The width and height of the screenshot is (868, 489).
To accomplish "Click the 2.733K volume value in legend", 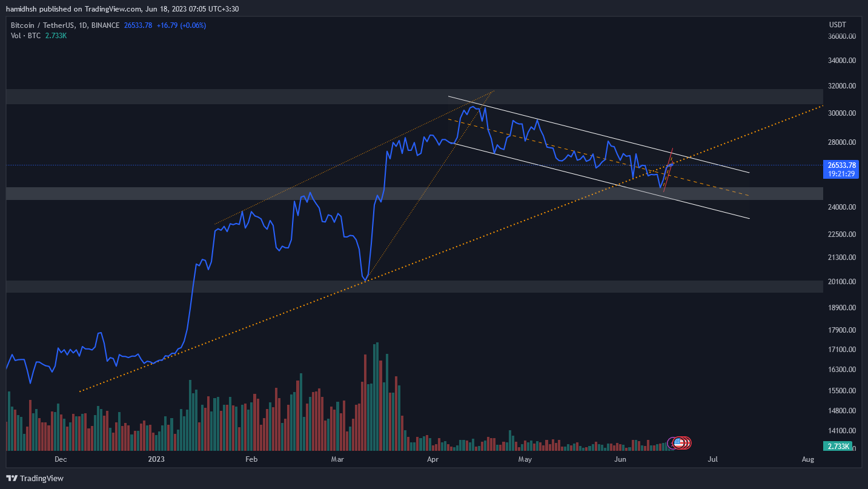I will tap(56, 36).
